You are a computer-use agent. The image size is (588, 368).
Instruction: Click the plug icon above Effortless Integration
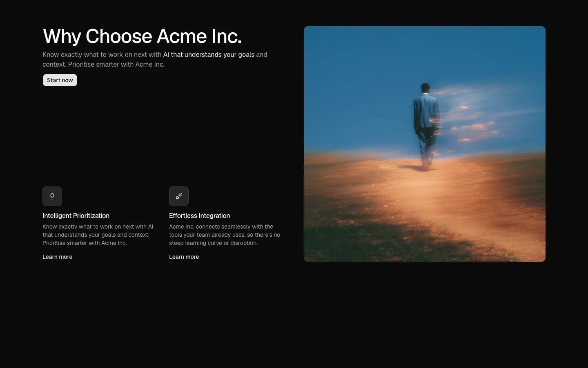[179, 196]
